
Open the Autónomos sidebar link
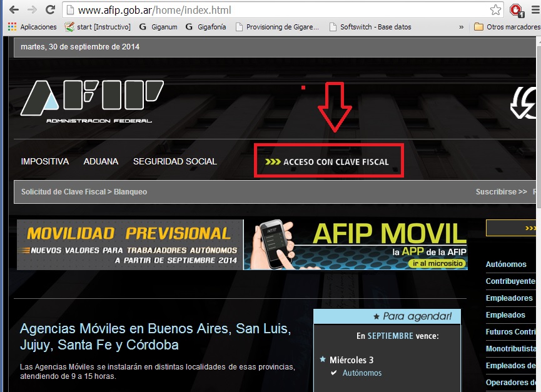pos(507,264)
